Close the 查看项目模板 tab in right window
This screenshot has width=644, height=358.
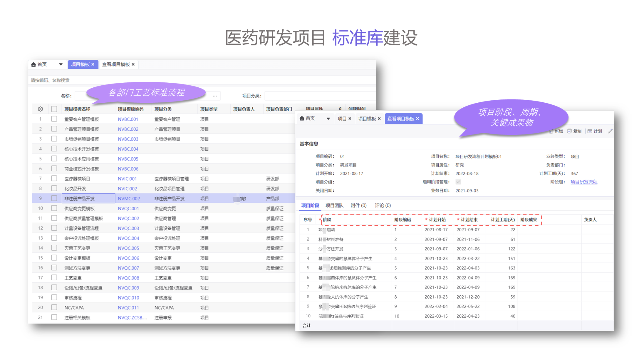[417, 119]
